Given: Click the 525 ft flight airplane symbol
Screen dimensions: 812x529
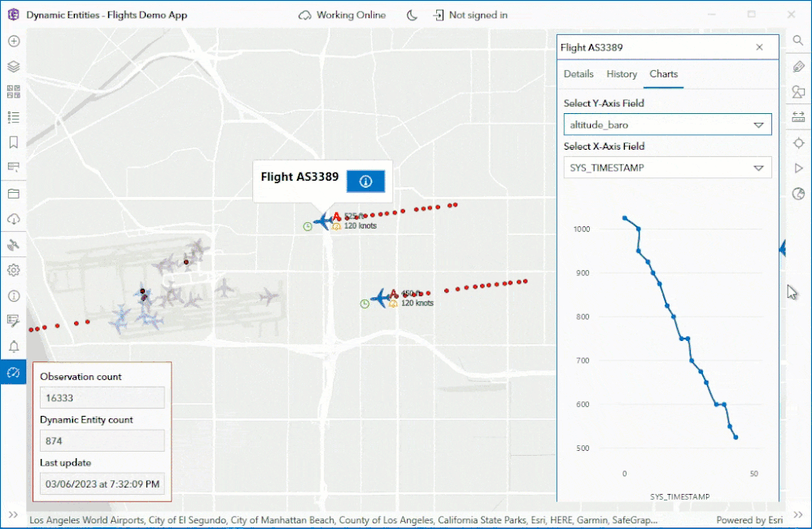Looking at the screenshot, I should pos(323,221).
